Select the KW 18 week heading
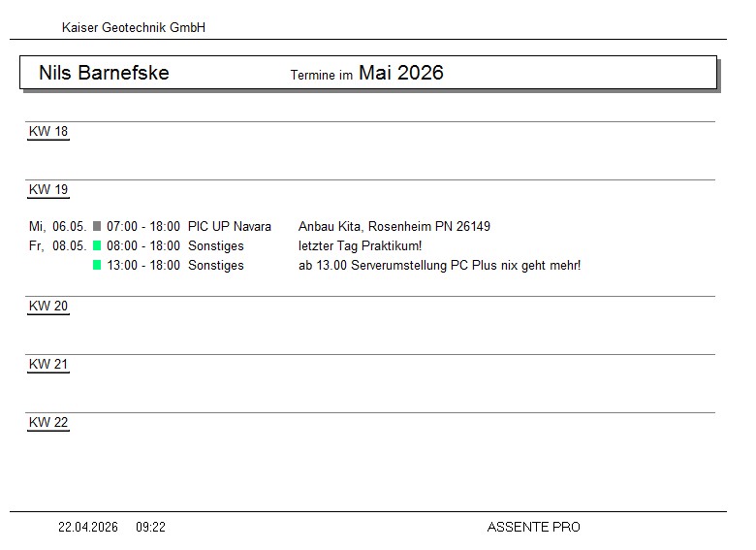Viewport: 756px width, 550px height. (x=48, y=132)
